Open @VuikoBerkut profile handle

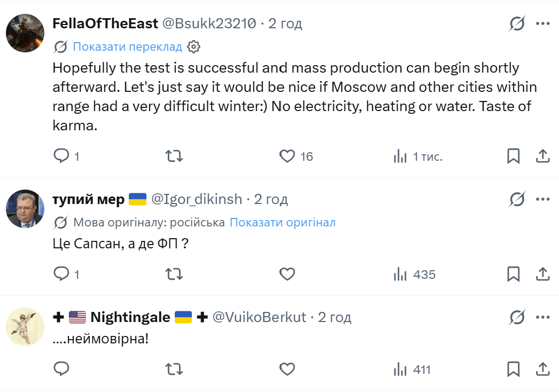259,317
